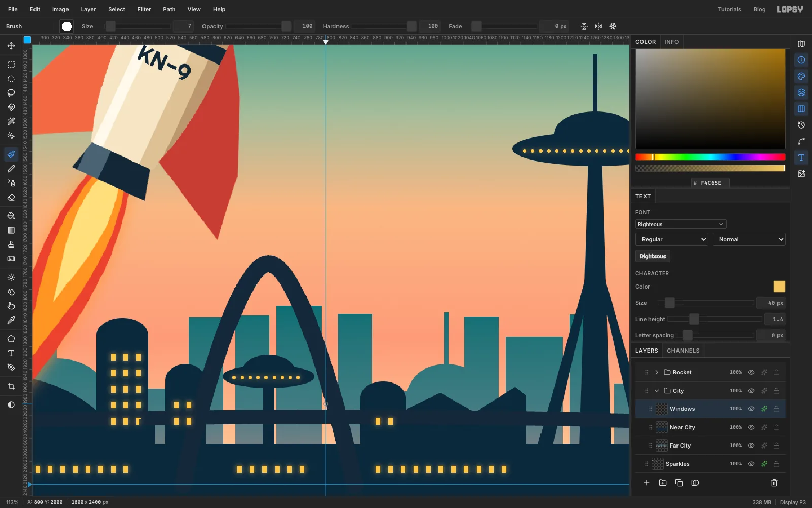
Task: Click the flip horizontal symmetry icon
Action: [x=598, y=26]
